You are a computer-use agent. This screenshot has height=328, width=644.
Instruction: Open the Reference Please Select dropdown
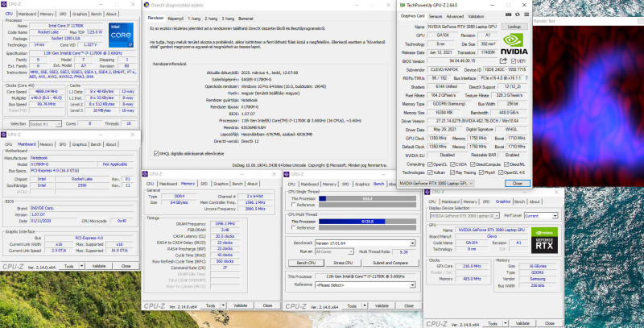[x=365, y=284]
